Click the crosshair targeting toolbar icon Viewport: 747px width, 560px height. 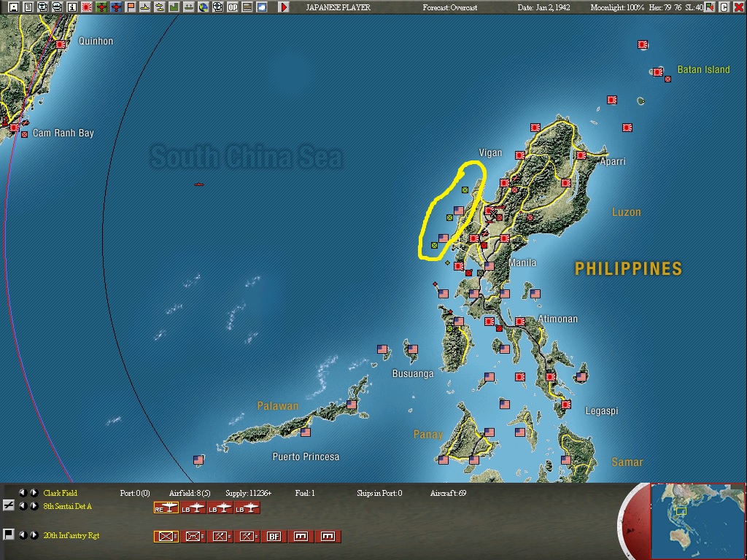[x=219, y=6]
